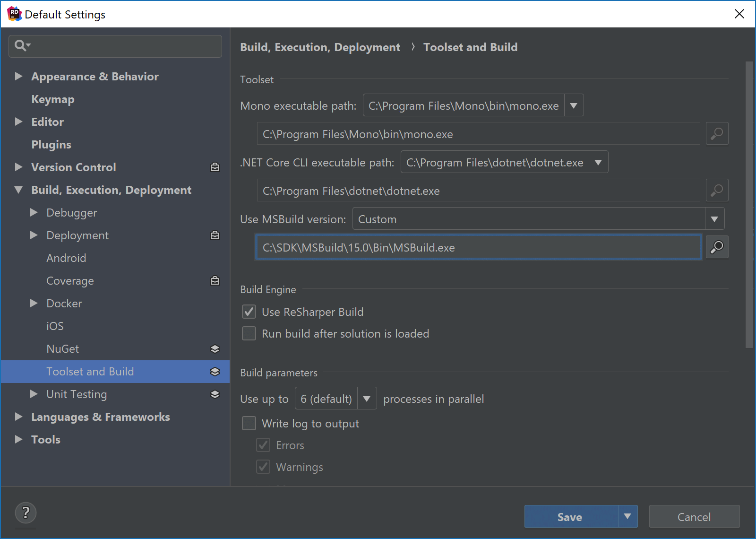Enable Write log to output checkbox
The height and width of the screenshot is (539, 756).
coord(249,423)
